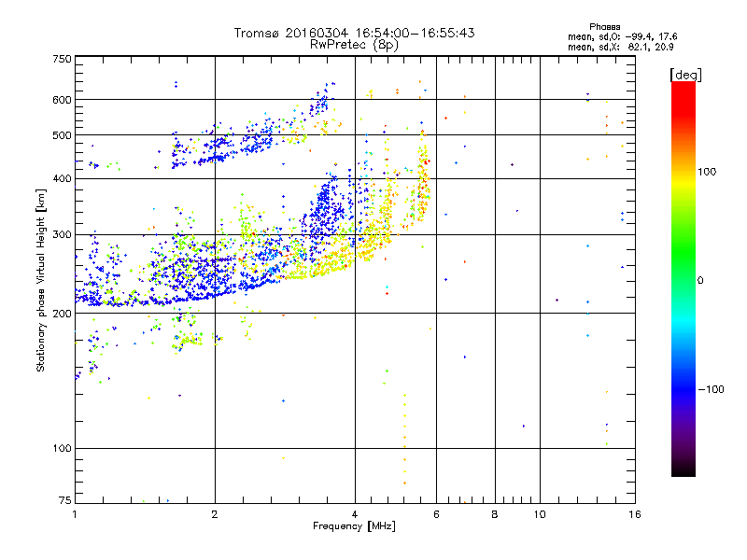Click the "[deg]" colorbar unit label

tap(685, 75)
